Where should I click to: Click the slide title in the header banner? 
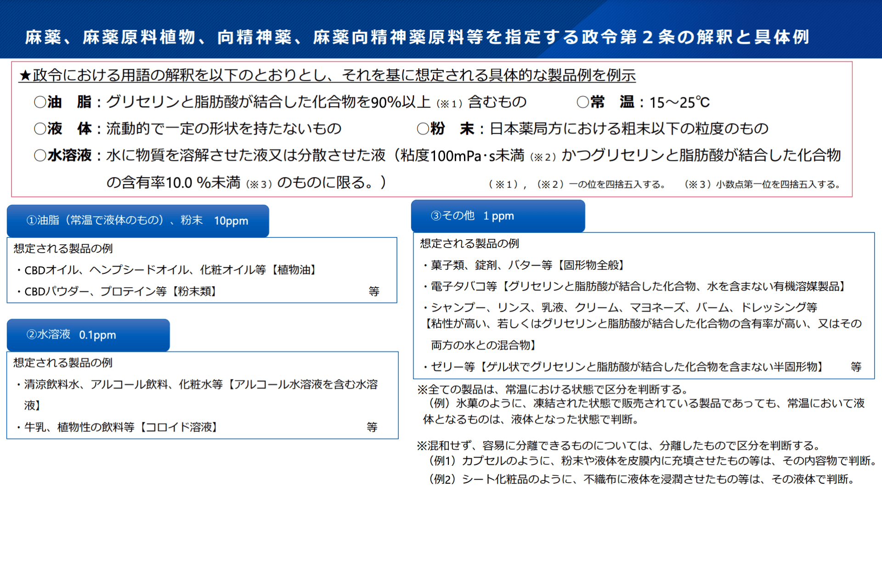(417, 37)
